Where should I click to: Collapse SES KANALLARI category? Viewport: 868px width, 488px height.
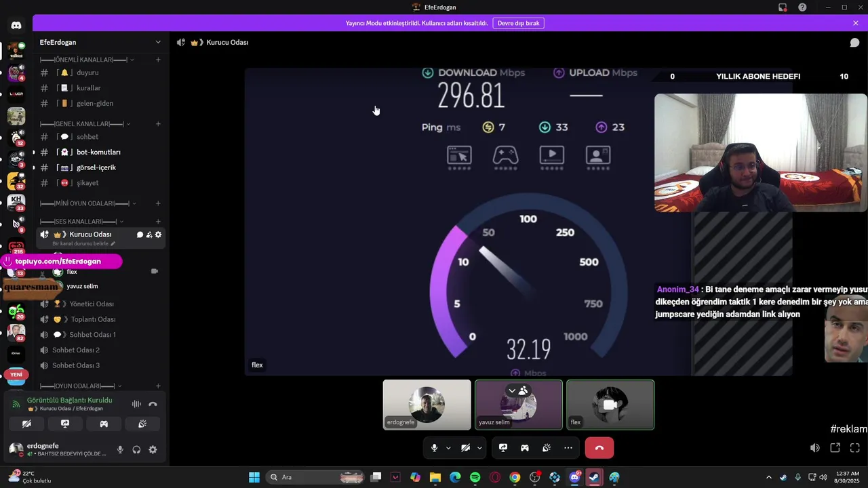coord(82,222)
